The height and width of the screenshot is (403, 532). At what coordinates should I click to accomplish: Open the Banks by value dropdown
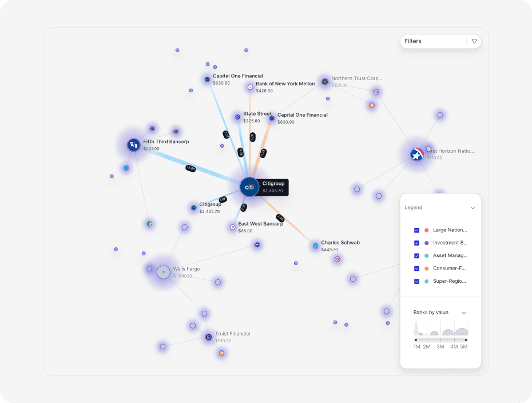coord(464,313)
